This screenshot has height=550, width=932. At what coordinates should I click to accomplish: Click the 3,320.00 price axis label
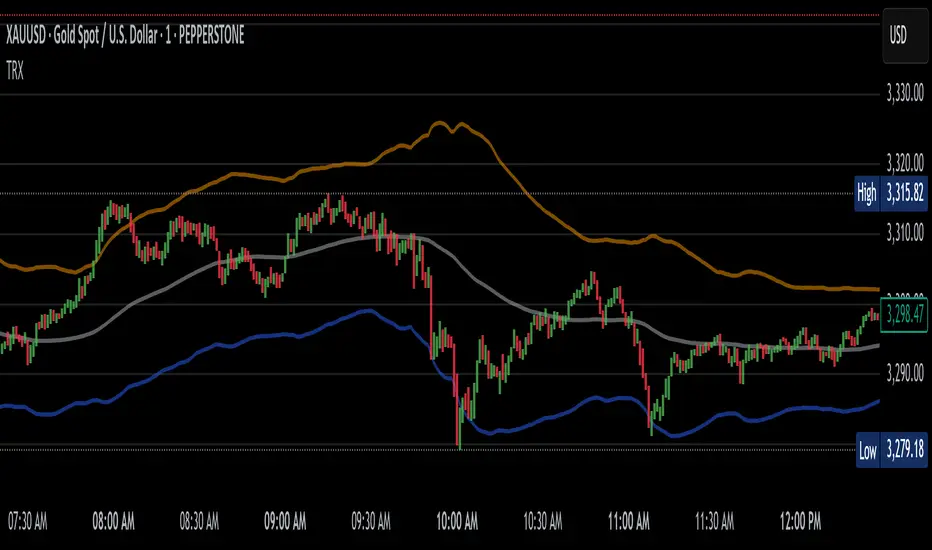point(905,162)
